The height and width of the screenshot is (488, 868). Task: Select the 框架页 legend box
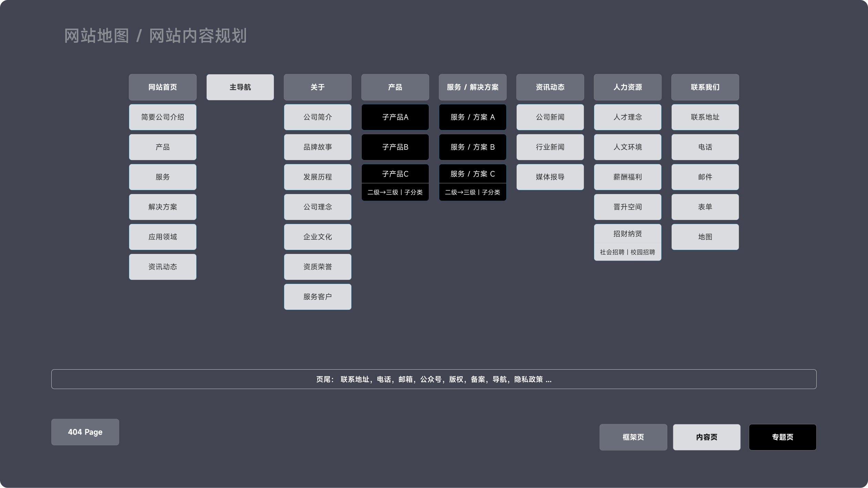click(x=633, y=437)
